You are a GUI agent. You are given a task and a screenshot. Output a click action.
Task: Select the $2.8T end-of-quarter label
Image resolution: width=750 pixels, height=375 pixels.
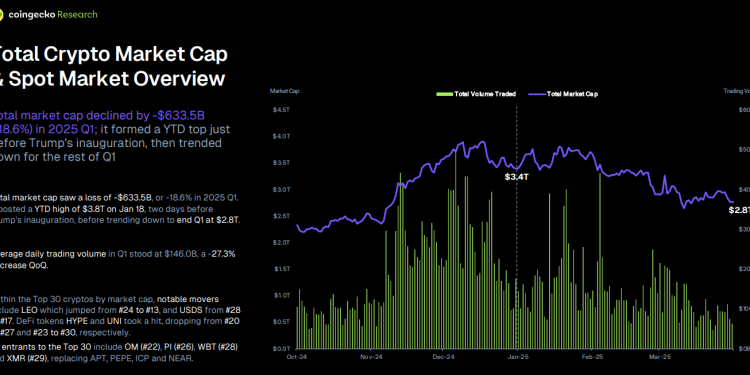pos(739,210)
